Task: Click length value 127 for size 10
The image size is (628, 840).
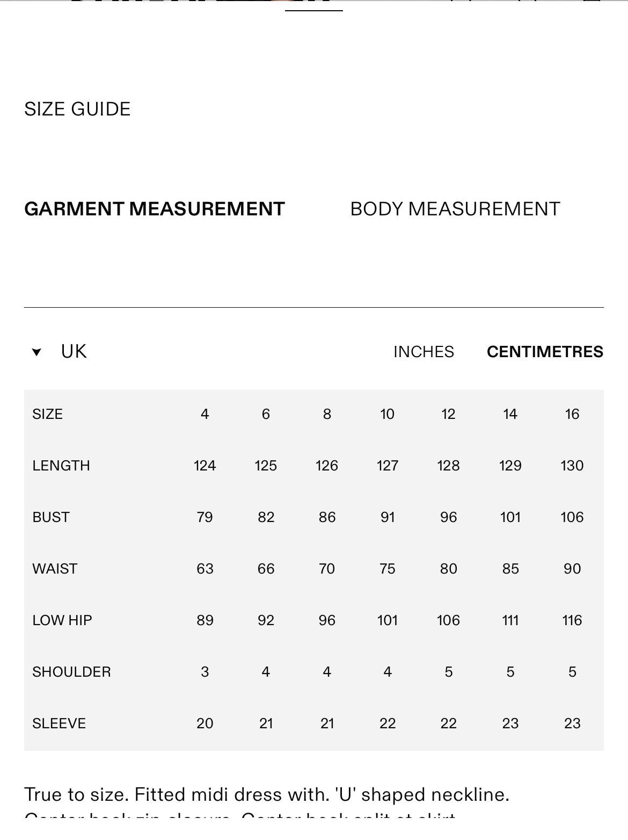Action: [388, 466]
